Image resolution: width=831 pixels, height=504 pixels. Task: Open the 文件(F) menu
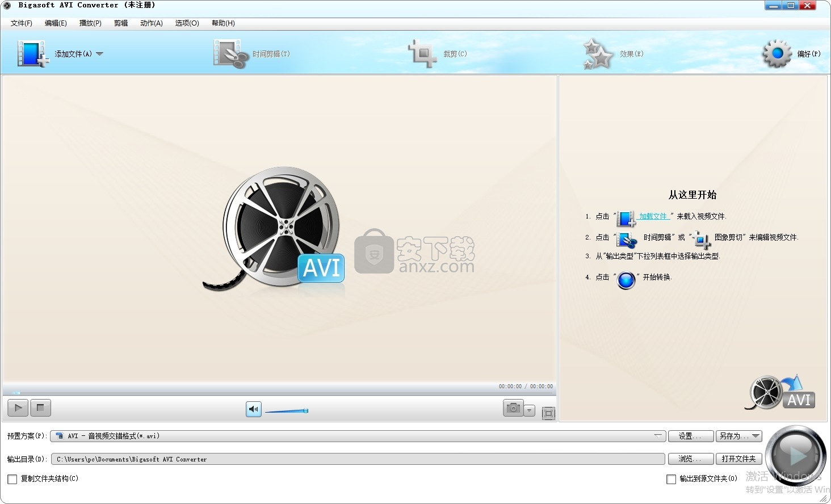[22, 23]
